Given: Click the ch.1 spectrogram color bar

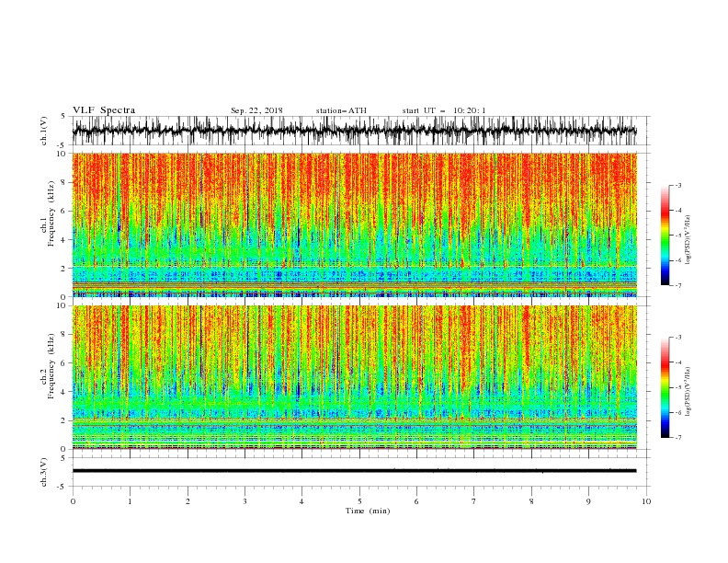Looking at the screenshot, I should click(665, 236).
